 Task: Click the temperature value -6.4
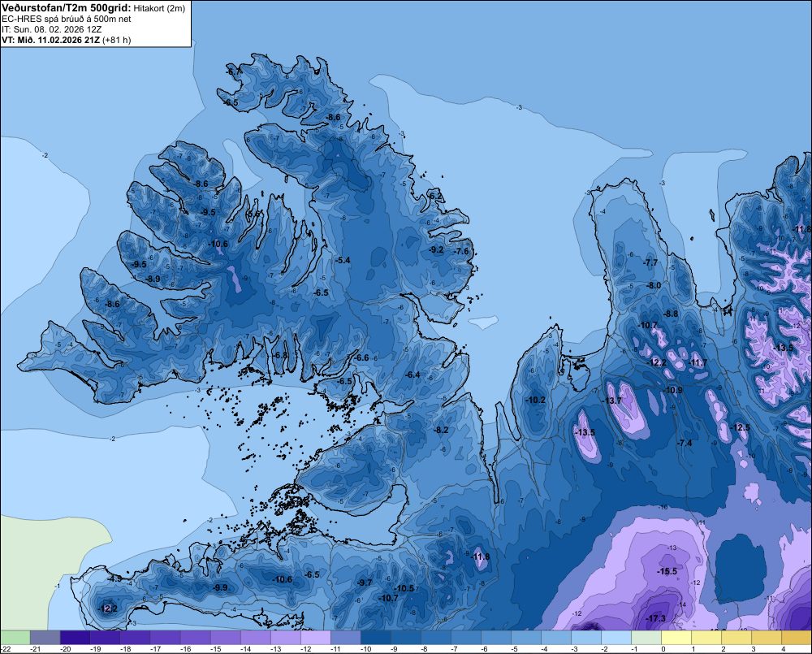click(x=412, y=375)
